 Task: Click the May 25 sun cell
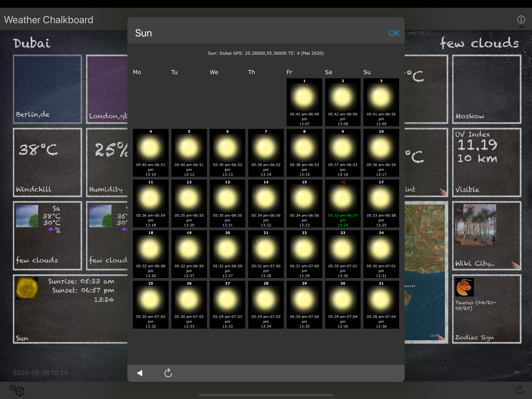click(x=151, y=305)
